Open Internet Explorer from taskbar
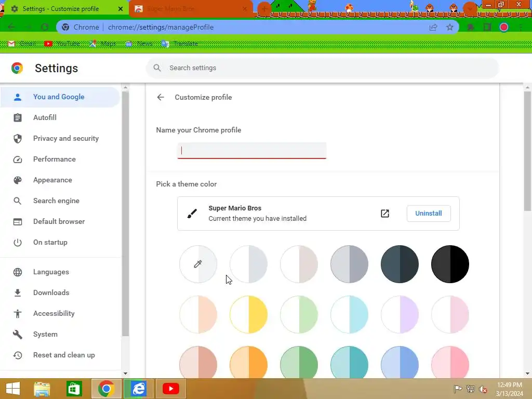Screen dimensions: 532x399 138,389
